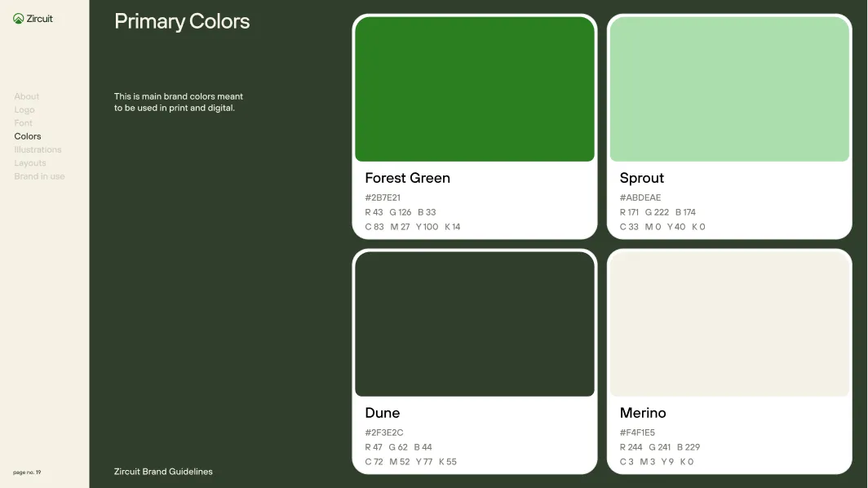Select the Sprout color swatch
The height and width of the screenshot is (488, 868).
click(728, 88)
